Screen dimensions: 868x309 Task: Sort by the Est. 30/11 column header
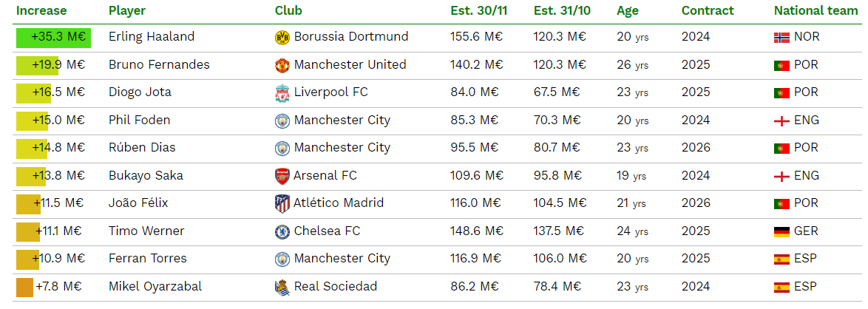(475, 10)
